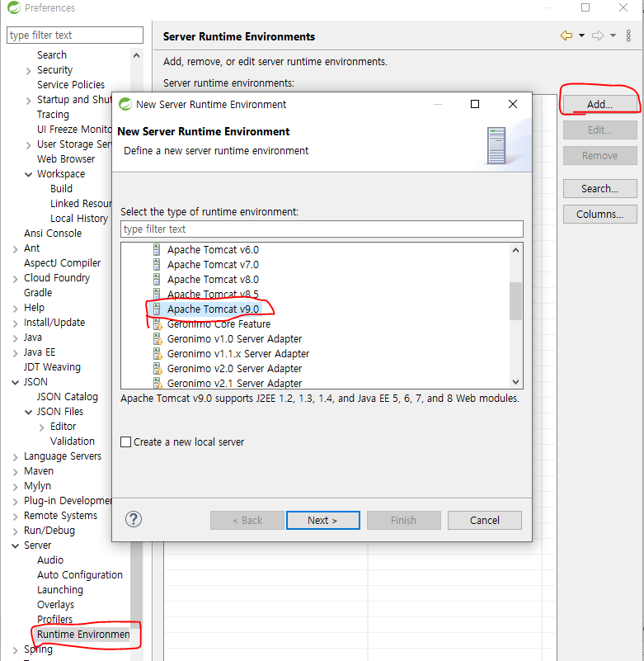Viewport: 644px width, 661px height.
Task: Click Geronimo v2.0 Server Adapter icon
Action: 157,369
